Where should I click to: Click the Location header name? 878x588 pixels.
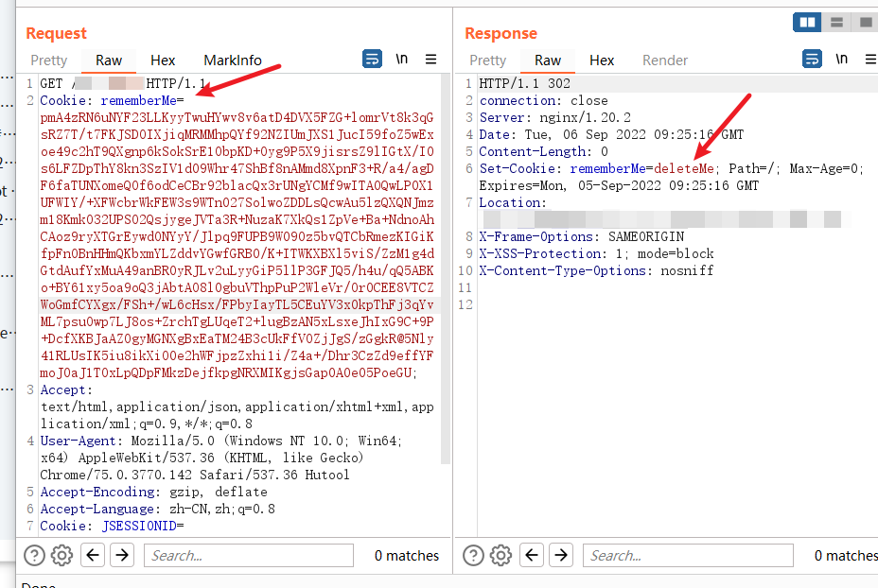click(509, 202)
